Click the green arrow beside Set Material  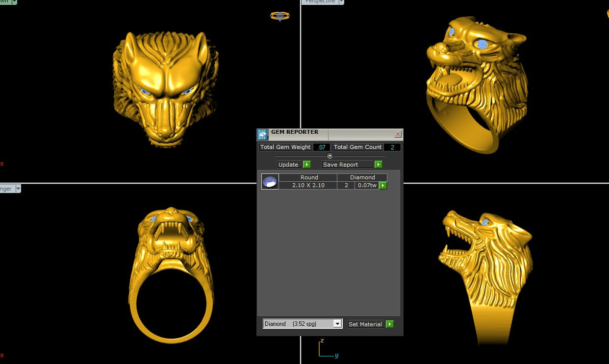pyautogui.click(x=390, y=324)
